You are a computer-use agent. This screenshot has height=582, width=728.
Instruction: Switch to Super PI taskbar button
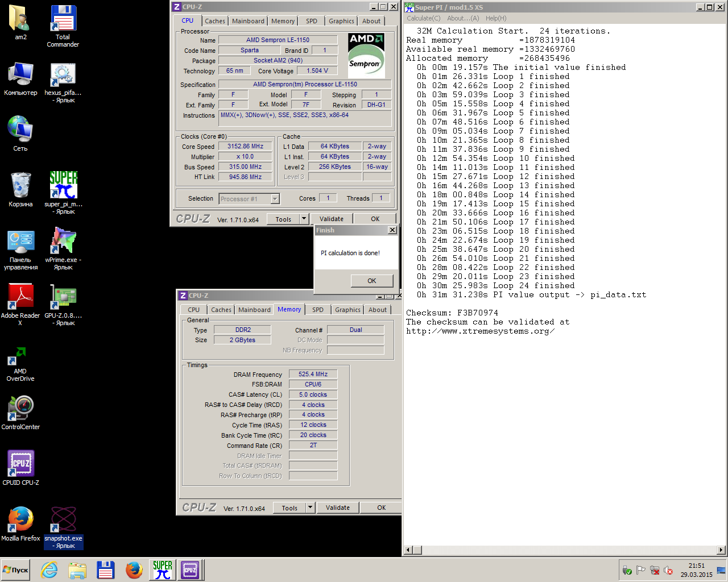click(162, 570)
